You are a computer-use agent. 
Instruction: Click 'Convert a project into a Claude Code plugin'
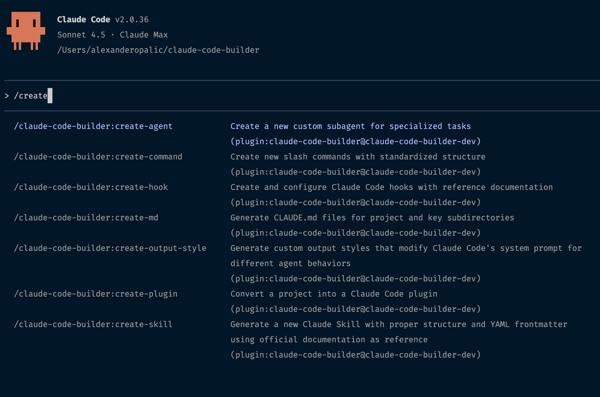pos(334,294)
